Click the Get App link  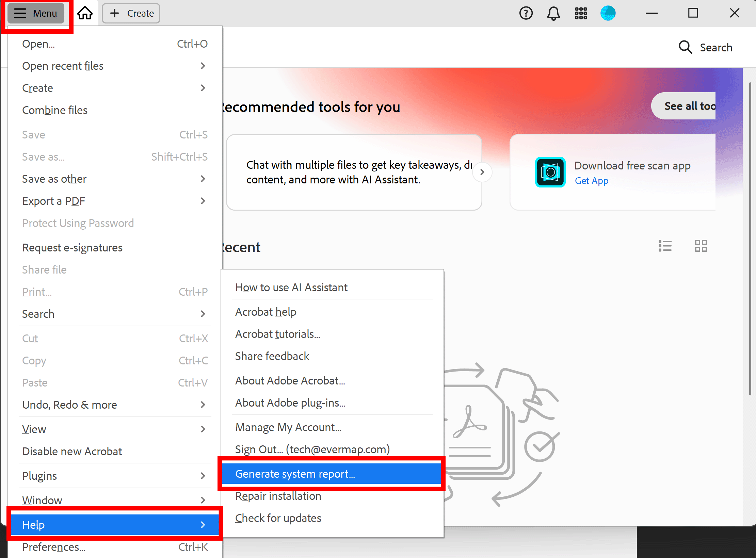point(592,181)
